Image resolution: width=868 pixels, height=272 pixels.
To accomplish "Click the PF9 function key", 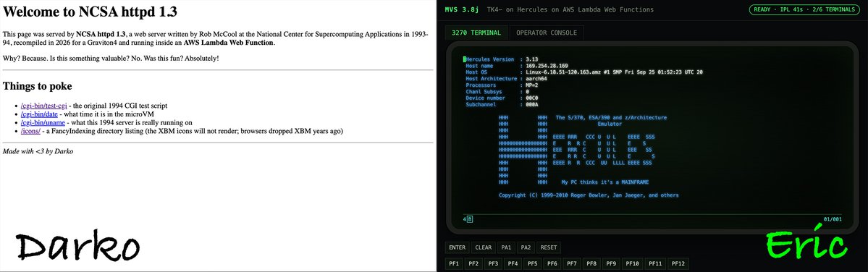I will [x=611, y=264].
